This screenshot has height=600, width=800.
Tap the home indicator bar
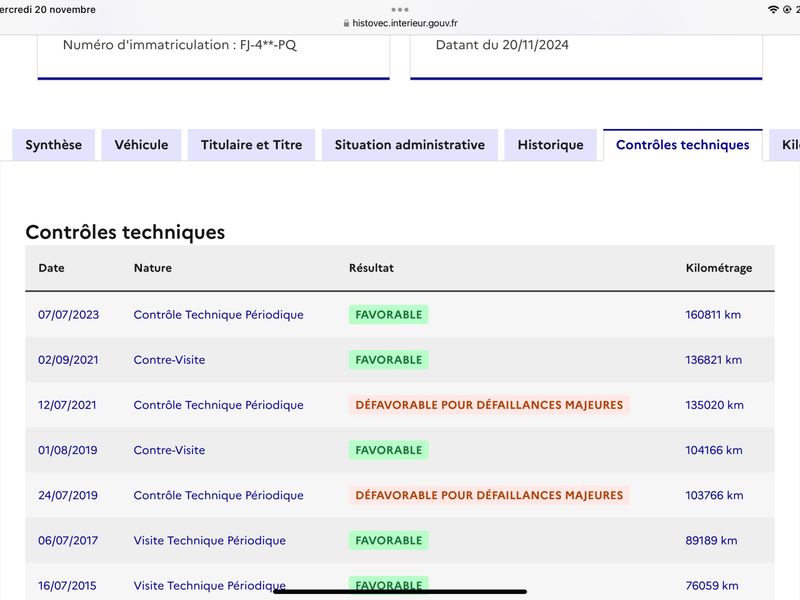point(400,592)
